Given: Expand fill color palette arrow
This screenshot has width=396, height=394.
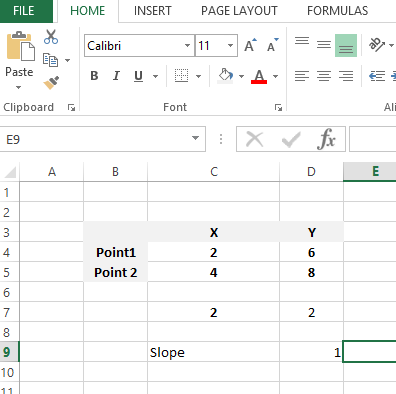Looking at the screenshot, I should tap(241, 76).
